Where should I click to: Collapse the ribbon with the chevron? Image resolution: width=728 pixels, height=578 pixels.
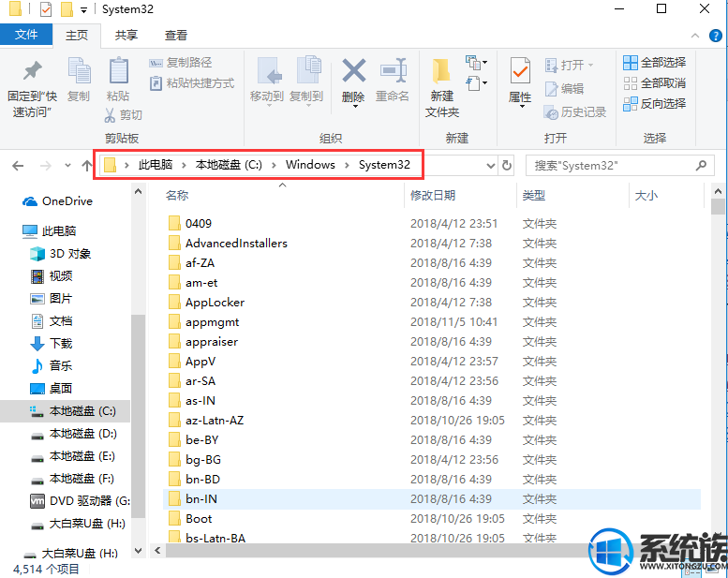[695, 36]
